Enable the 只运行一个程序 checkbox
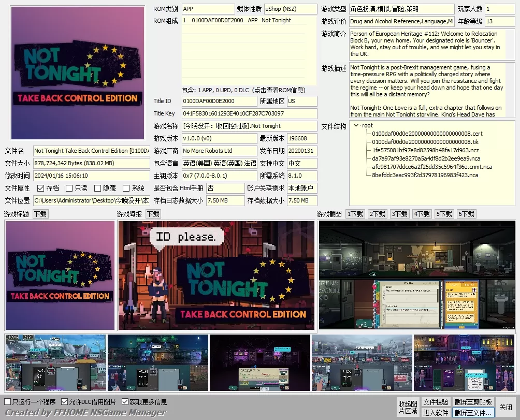 click(8, 401)
